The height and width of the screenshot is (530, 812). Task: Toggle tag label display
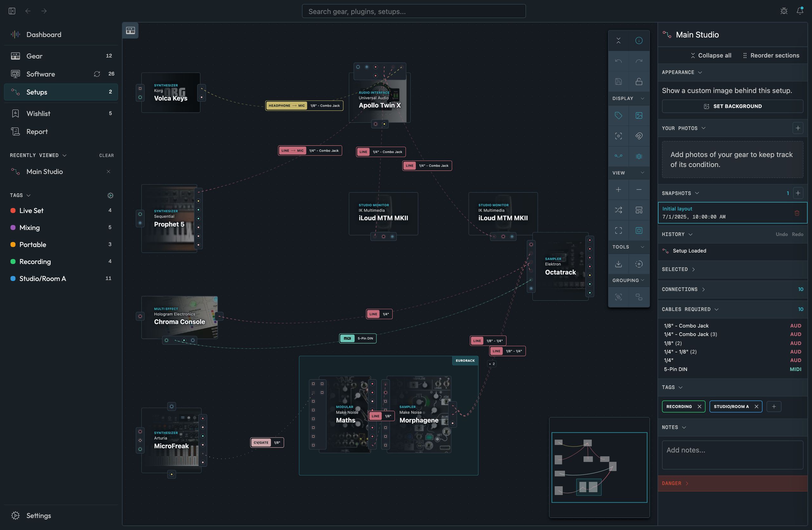618,115
